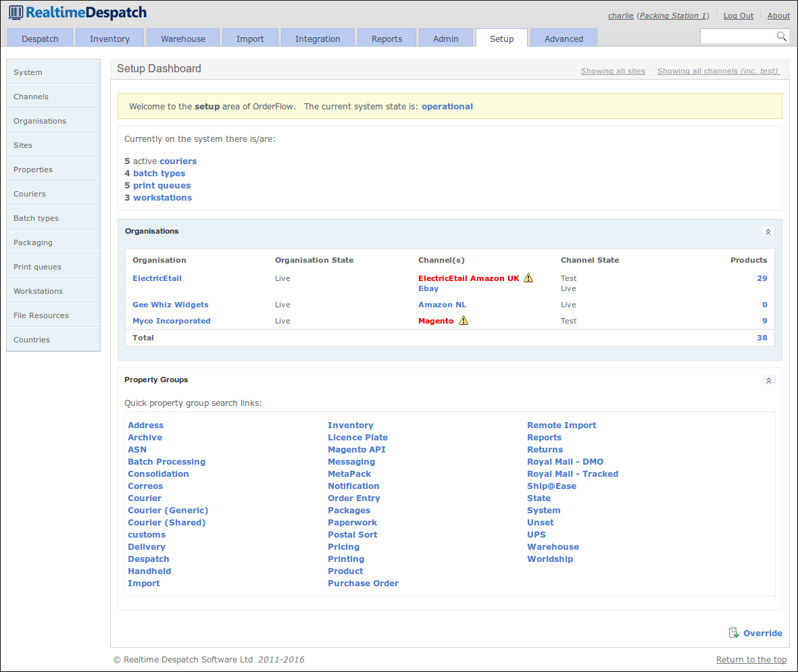Click warning icon beside Magento channel
The height and width of the screenshot is (672, 798).
click(463, 321)
